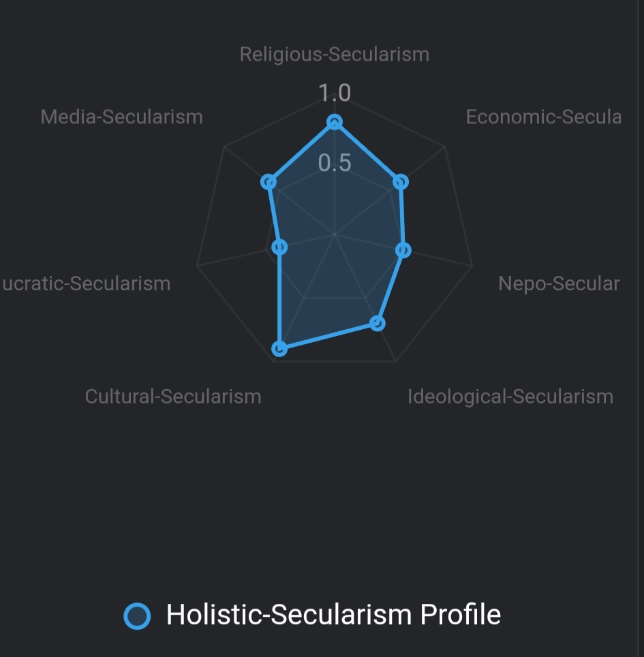This screenshot has height=657, width=644.
Task: Click the 1.0 scale tick label
Action: tap(335, 93)
